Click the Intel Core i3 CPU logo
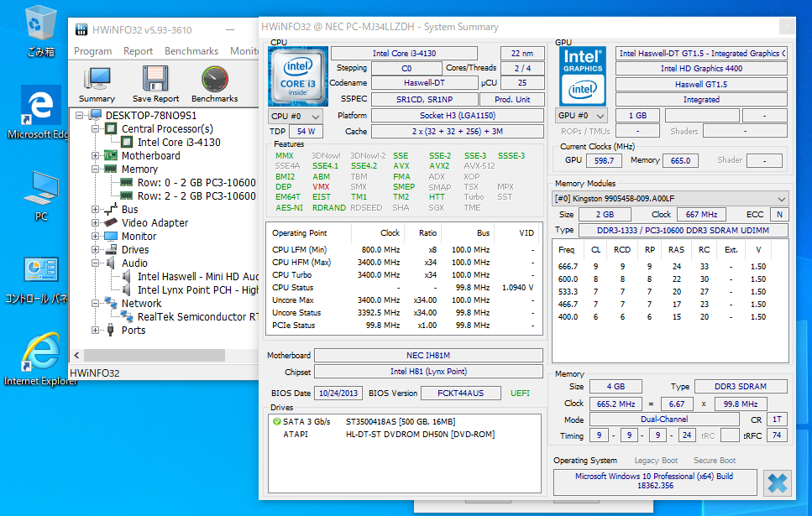Screen dimensions: 812x516 (x=298, y=76)
